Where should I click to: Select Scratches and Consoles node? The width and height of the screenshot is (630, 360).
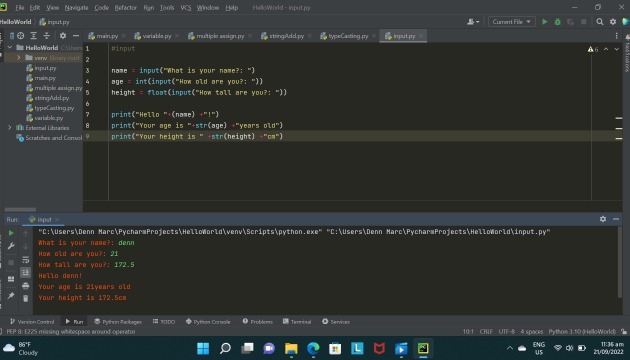[49, 138]
